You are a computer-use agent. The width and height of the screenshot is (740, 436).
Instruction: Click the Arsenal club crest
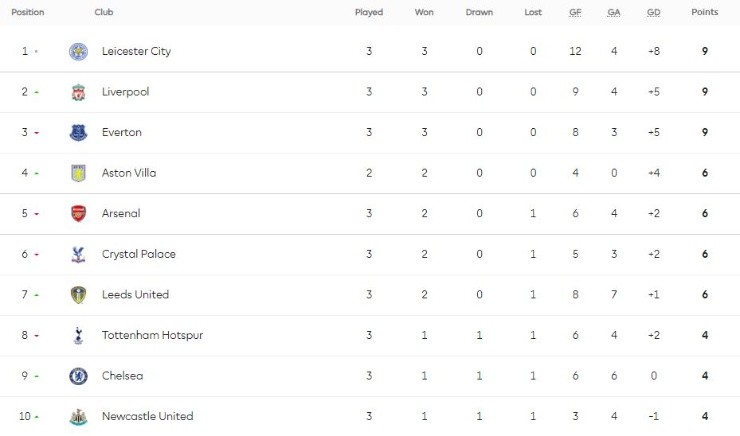(78, 213)
